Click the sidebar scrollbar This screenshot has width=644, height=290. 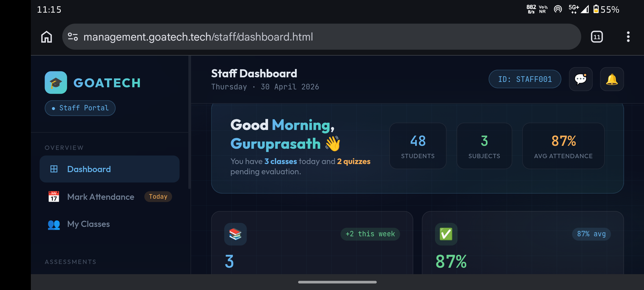tap(189, 122)
